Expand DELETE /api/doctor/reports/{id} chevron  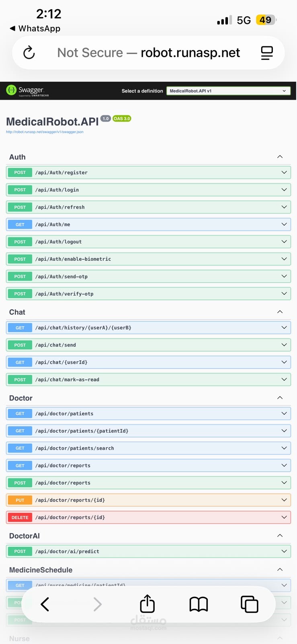tap(284, 517)
